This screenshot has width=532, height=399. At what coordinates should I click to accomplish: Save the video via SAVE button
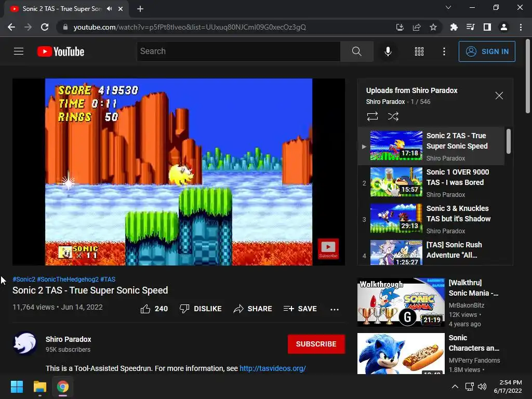pyautogui.click(x=300, y=309)
